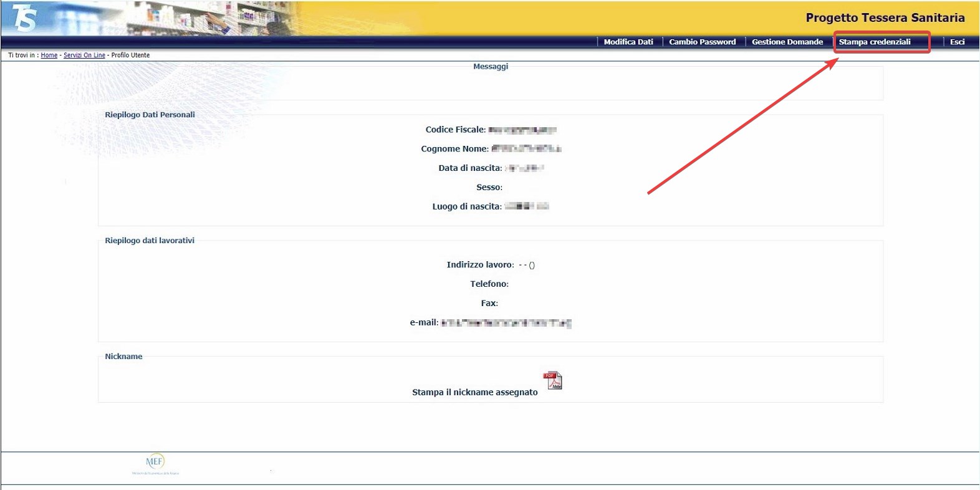Open the Modifica Dati menu

pyautogui.click(x=628, y=42)
